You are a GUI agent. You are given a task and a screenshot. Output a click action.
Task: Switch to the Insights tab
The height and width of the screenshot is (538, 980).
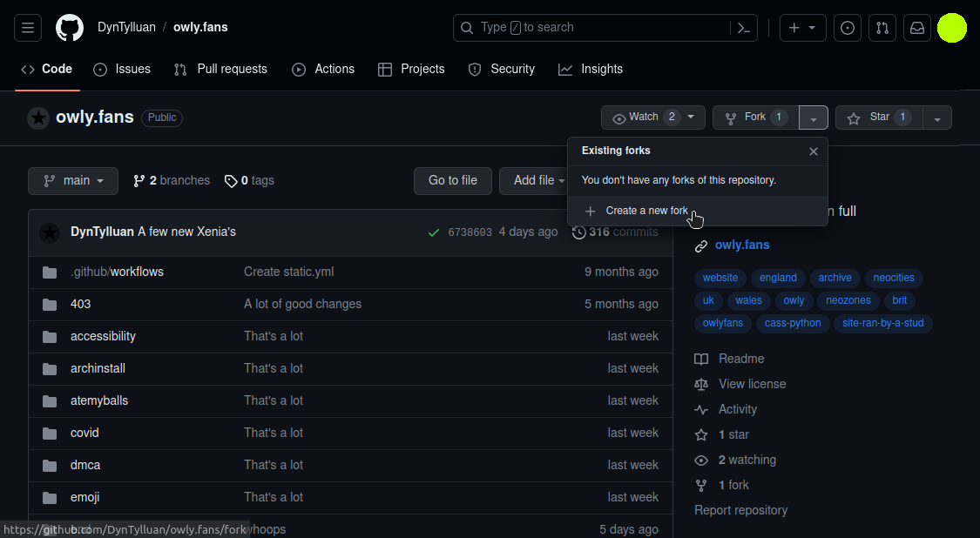tap(591, 70)
